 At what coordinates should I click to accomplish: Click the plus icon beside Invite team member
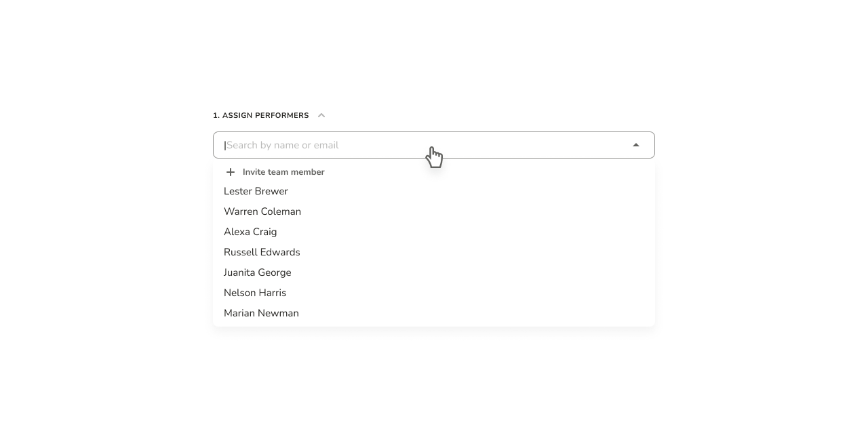click(x=231, y=172)
